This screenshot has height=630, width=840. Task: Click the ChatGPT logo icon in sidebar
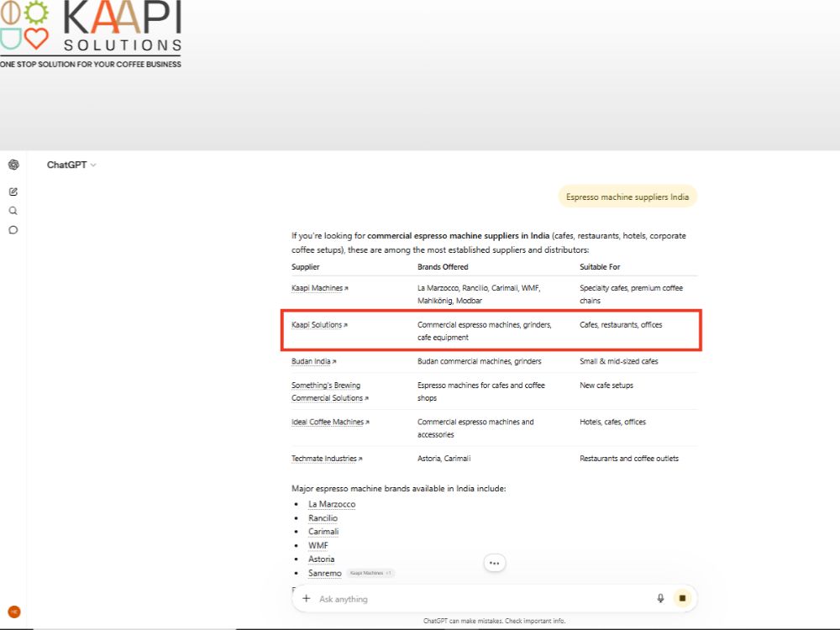coord(14,165)
